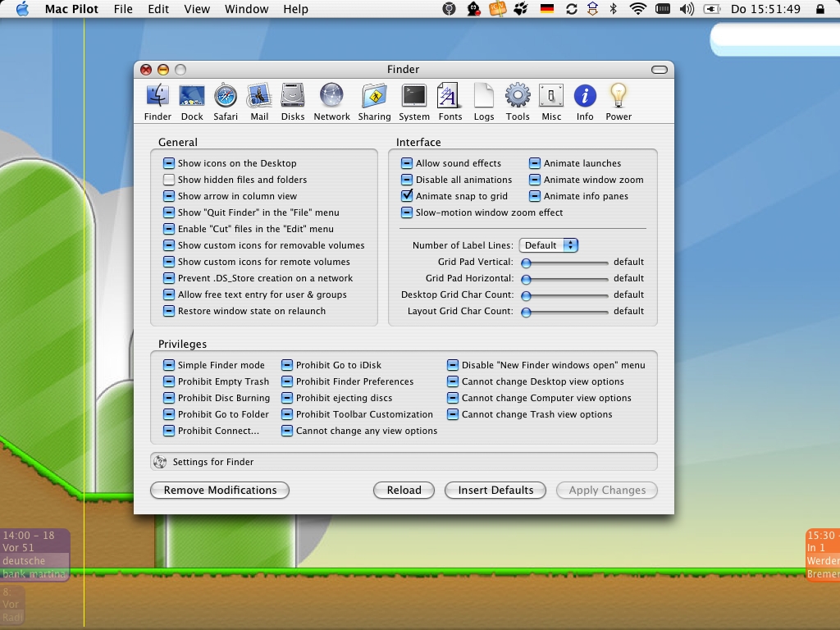Select the Tools gear icon

tap(518, 102)
